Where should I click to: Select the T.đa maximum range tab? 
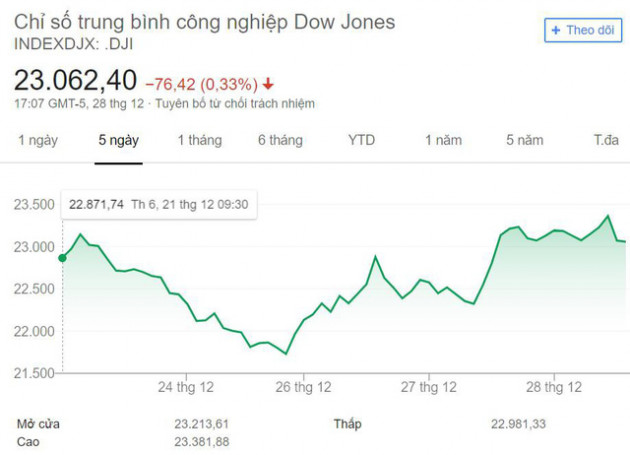point(606,140)
